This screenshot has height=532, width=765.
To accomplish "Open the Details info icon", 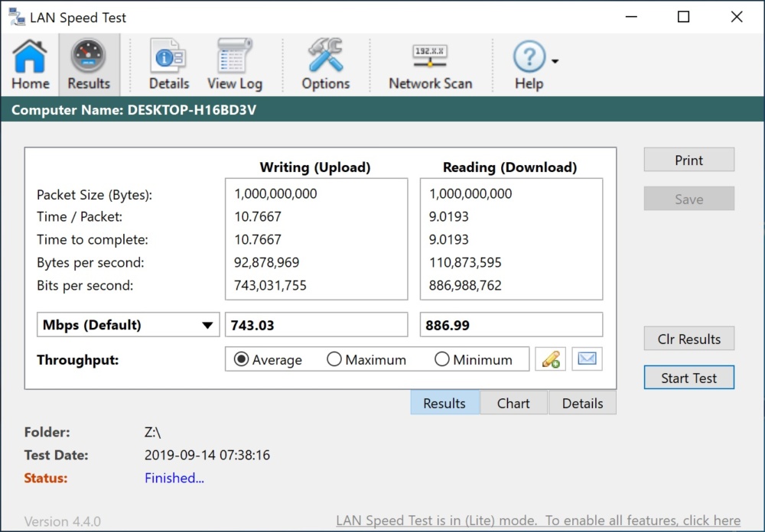I will (x=169, y=64).
